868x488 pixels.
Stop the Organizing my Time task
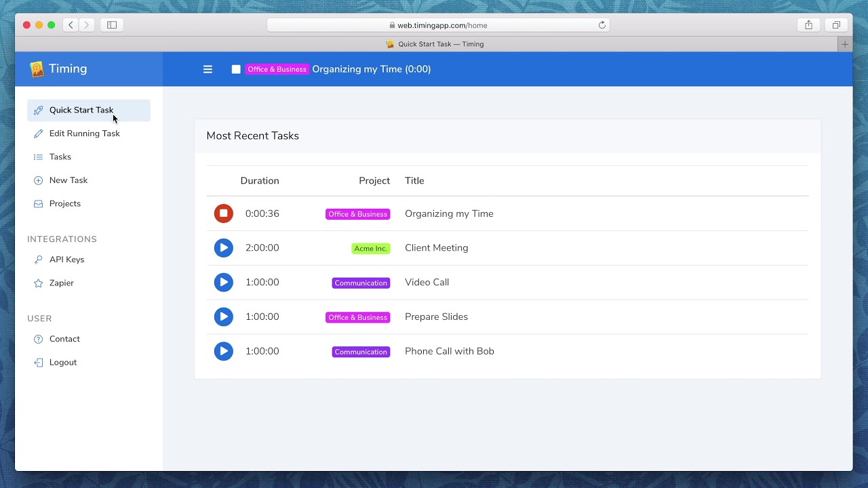coord(224,213)
